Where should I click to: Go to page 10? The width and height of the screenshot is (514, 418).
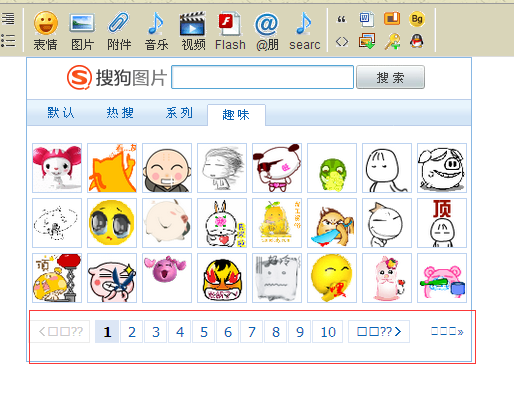tap(328, 332)
